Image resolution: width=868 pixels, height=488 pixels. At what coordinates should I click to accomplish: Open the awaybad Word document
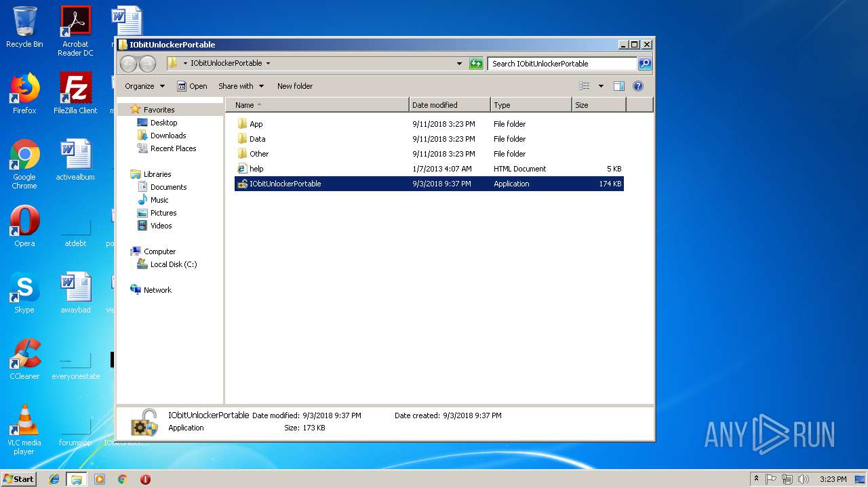coord(75,293)
